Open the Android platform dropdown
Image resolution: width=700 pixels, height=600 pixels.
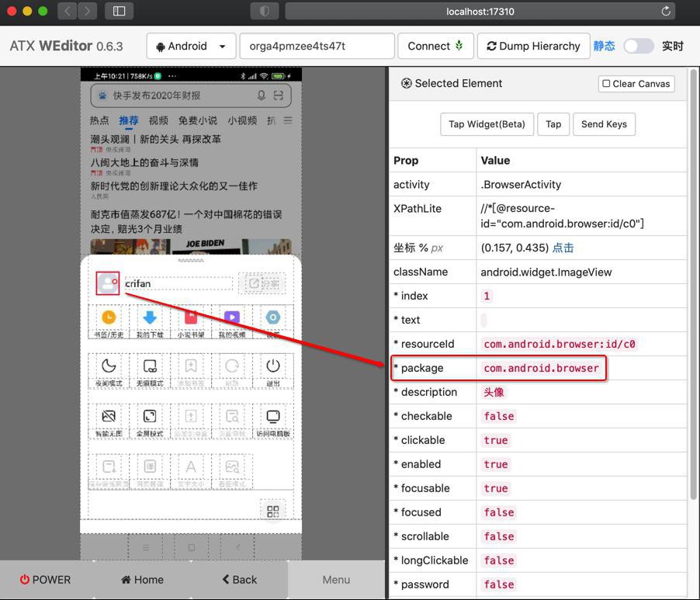[x=191, y=46]
